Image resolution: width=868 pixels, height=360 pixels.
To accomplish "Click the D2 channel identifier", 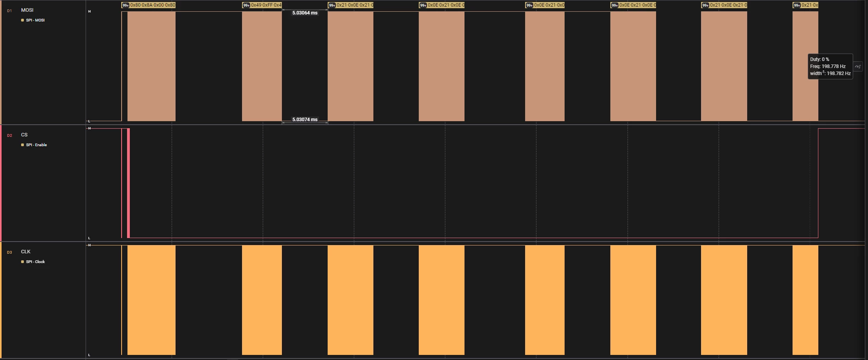I will [x=9, y=135].
